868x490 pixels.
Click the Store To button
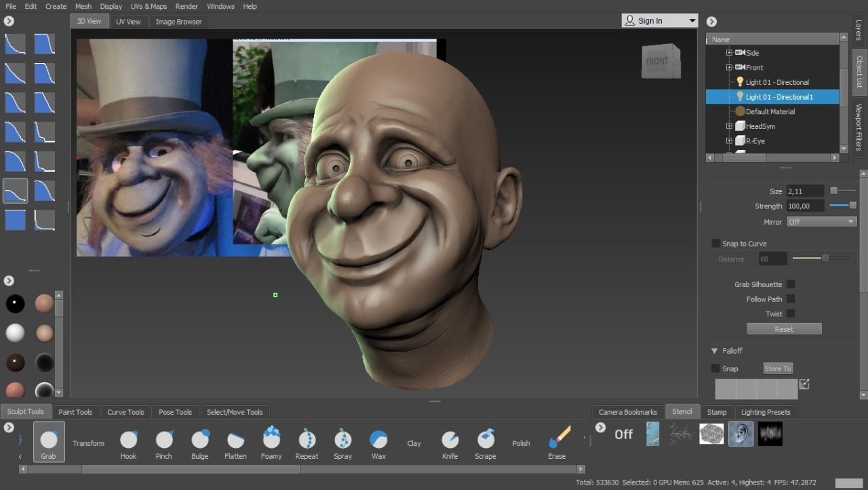tap(778, 369)
